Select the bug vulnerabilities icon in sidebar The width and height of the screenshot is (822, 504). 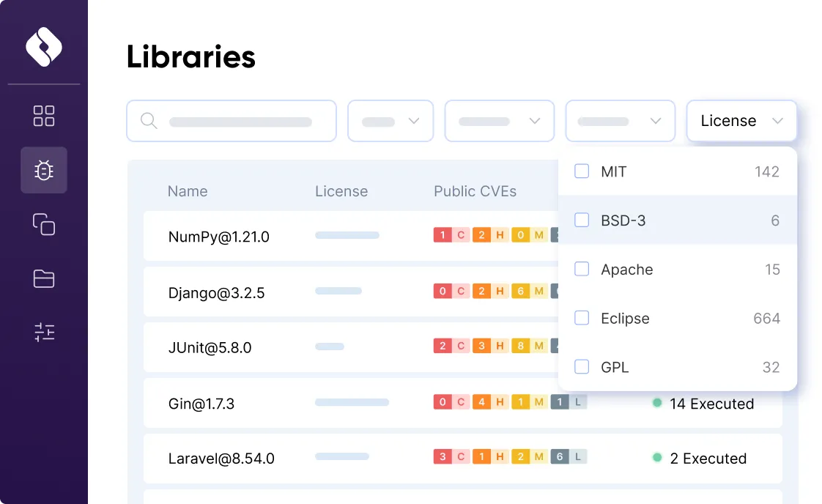(44, 170)
